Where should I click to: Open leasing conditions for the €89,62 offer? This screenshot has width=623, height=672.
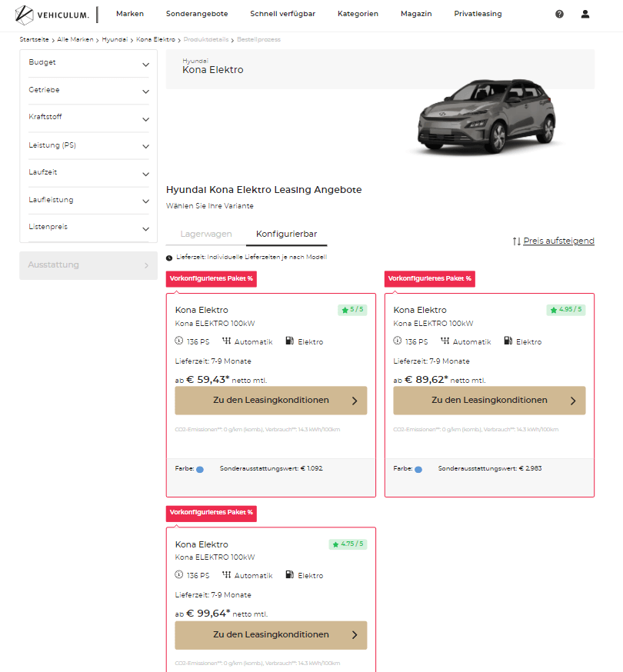click(489, 401)
